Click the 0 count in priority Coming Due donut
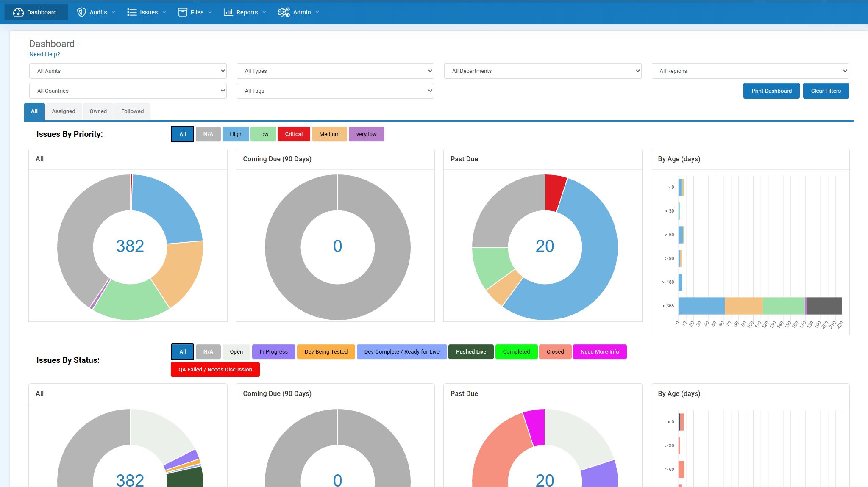The width and height of the screenshot is (868, 487). coord(337,246)
